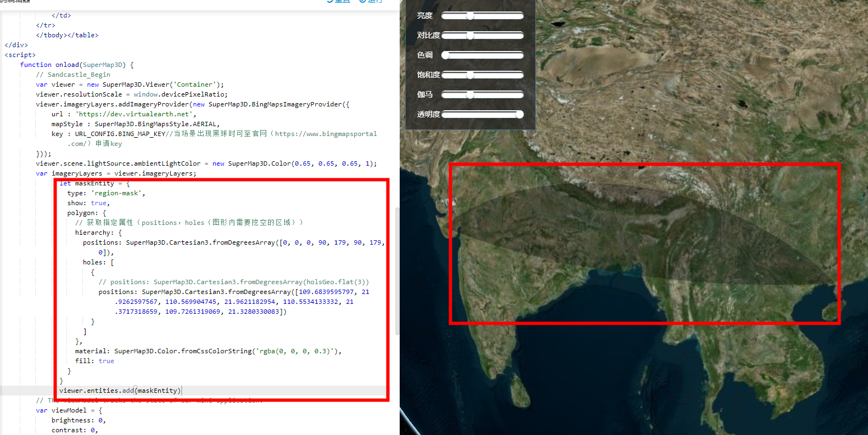
Task: Click the 'show: true,' line
Action: (88, 203)
